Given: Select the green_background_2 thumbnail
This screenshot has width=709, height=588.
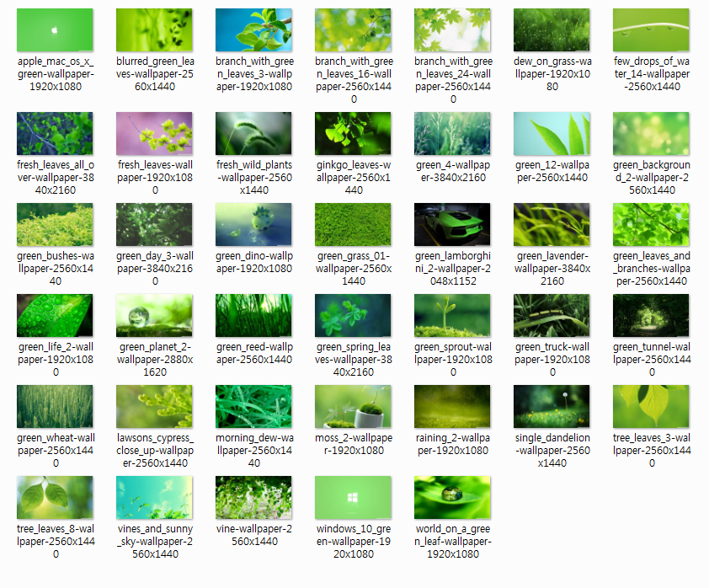Looking at the screenshot, I should click(x=651, y=133).
